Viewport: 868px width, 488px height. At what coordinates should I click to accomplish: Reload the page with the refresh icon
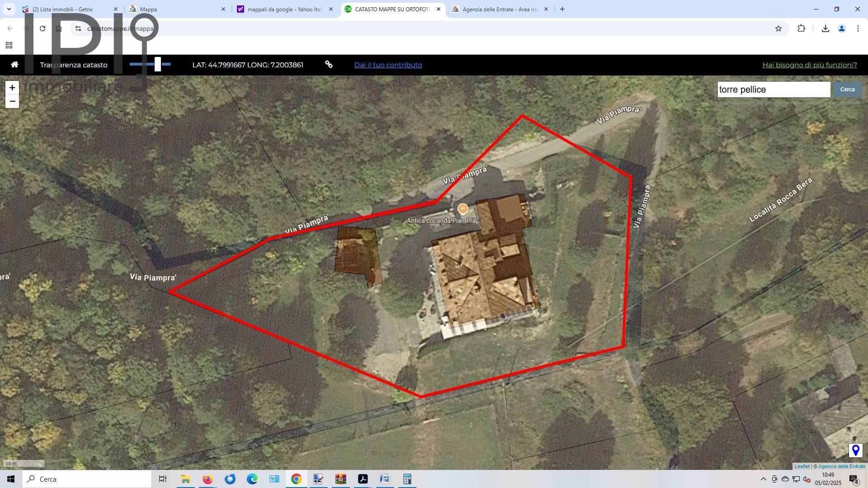42,28
